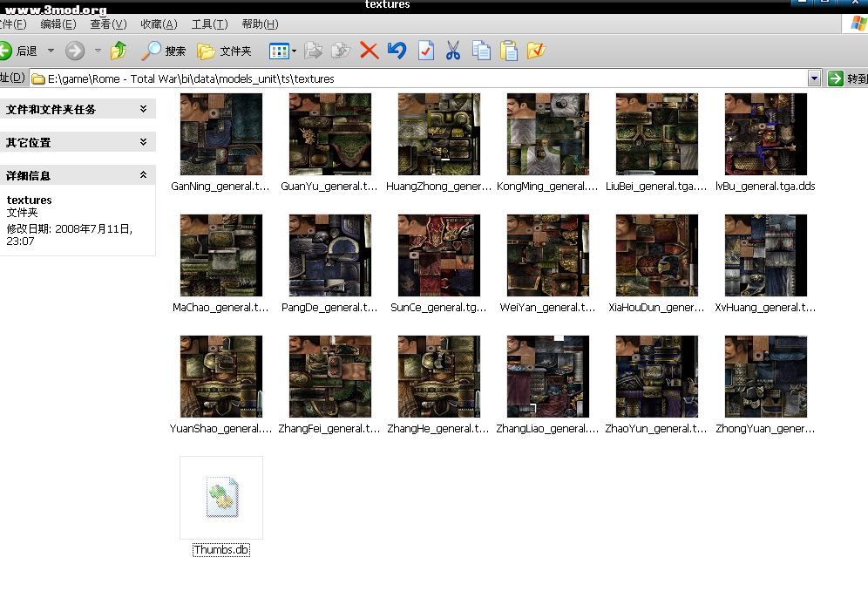Click the Up one level folder icon
Viewport: 868px width, 605px height.
[x=119, y=51]
